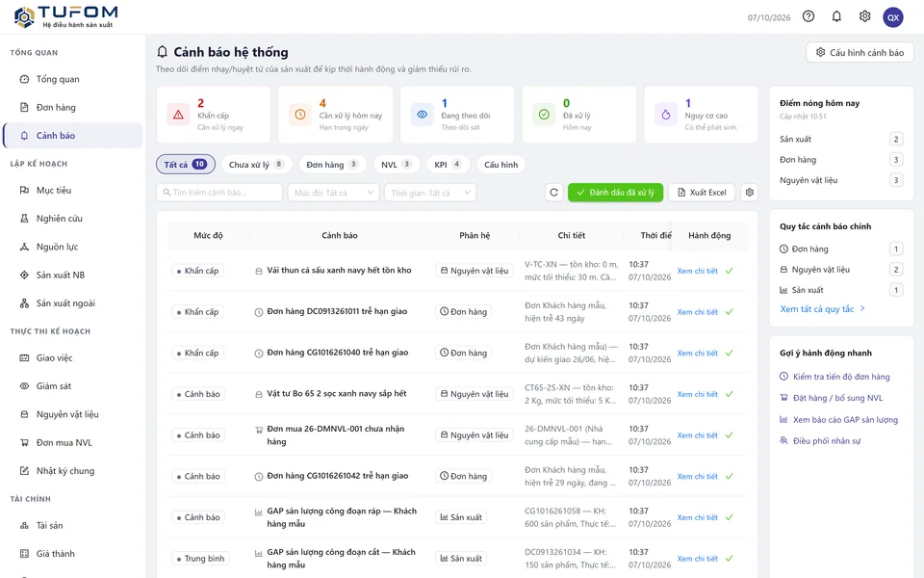This screenshot has height=578, width=924.
Task: Open 'Nhật ký chung' in the sidebar
Action: 73,471
